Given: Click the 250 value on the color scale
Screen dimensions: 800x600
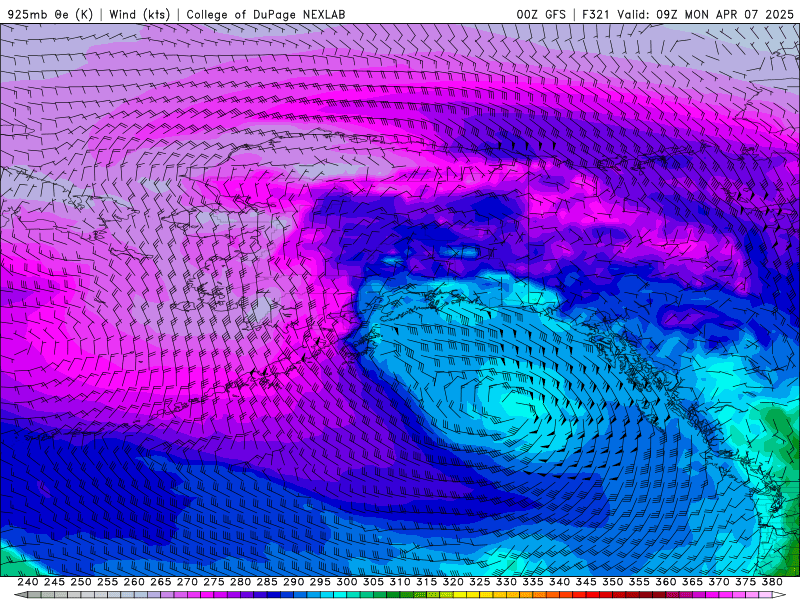Looking at the screenshot, I should [81, 582].
